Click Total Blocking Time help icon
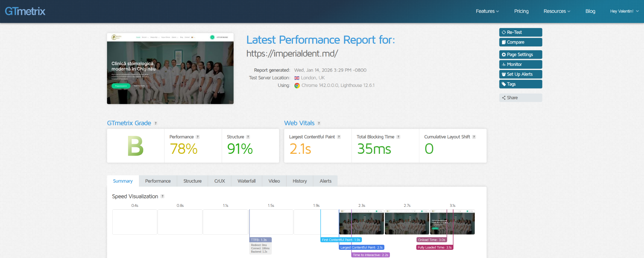 pyautogui.click(x=398, y=137)
